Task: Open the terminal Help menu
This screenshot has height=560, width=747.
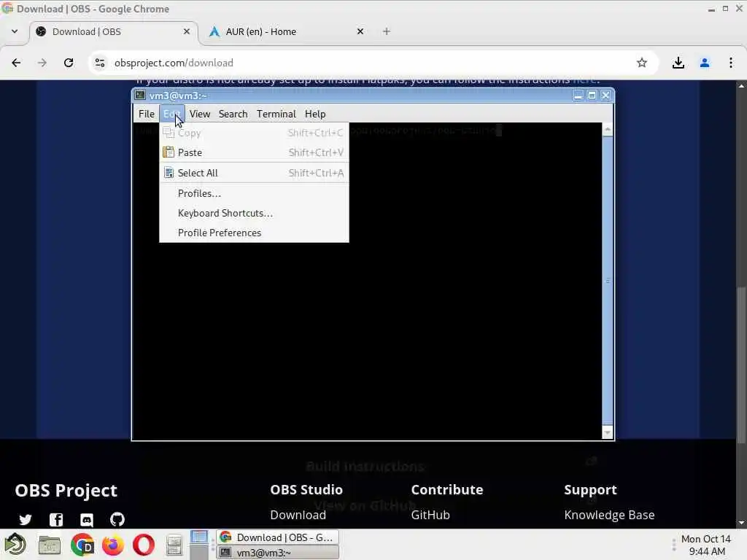Action: [x=315, y=114]
